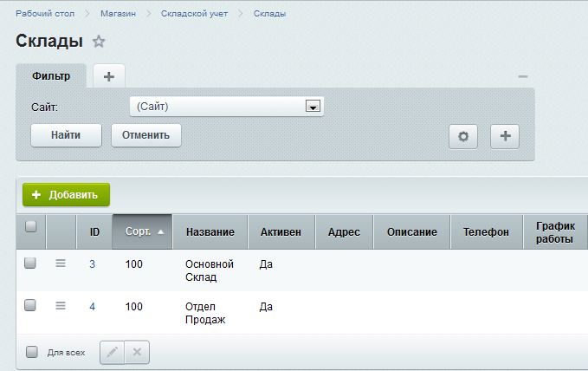This screenshot has height=371, width=588.
Task: Sort table by Сорт. column header
Action: coord(142,232)
